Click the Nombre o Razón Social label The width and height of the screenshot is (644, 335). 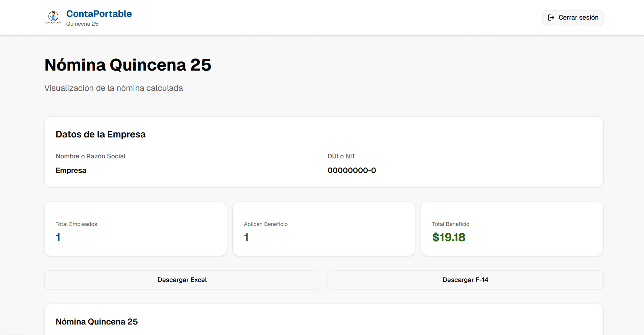pos(90,156)
